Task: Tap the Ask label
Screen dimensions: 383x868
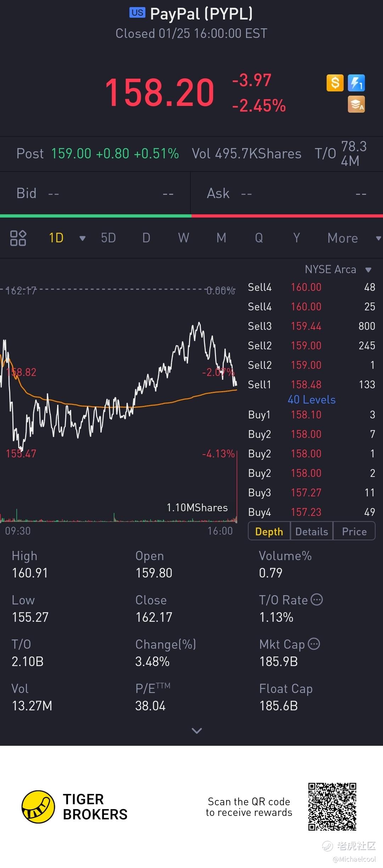Action: pos(218,193)
